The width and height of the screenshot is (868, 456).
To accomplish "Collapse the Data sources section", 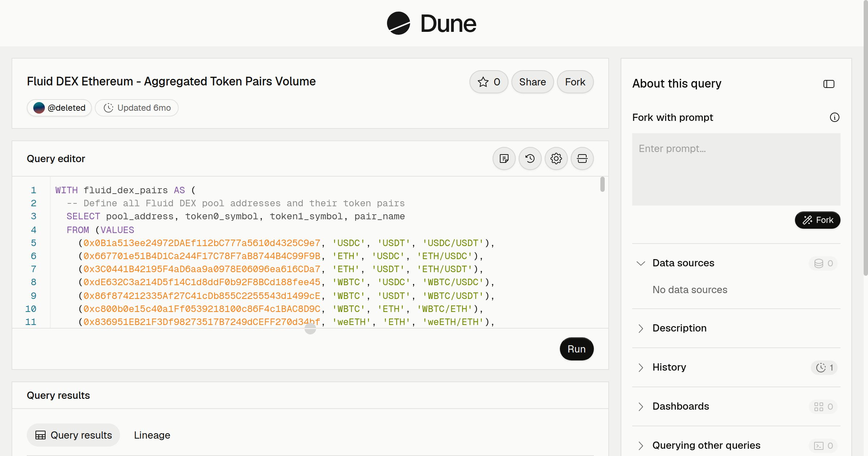I will click(x=641, y=263).
